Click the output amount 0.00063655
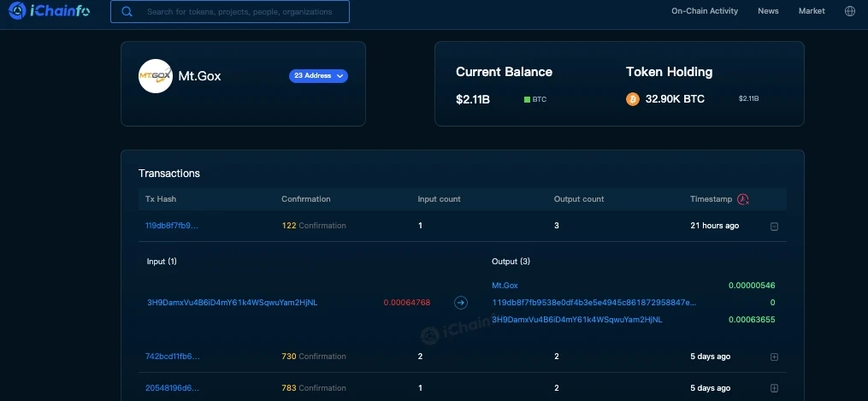Viewport: 868px width, 401px height. coord(752,320)
